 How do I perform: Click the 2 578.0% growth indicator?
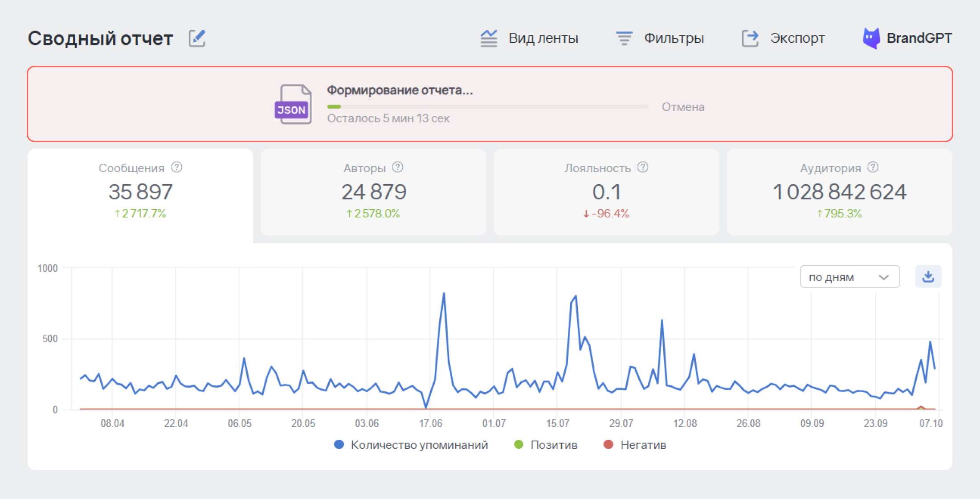coord(373,214)
